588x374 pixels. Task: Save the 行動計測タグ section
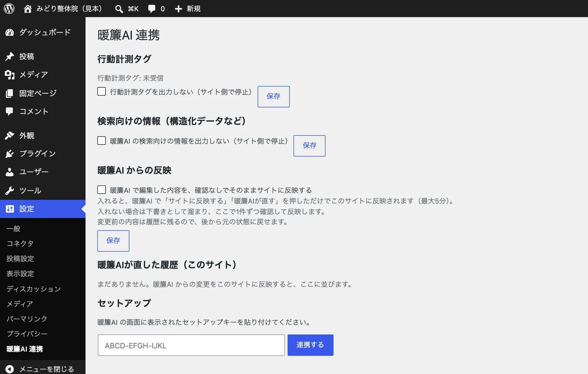pyautogui.click(x=273, y=97)
